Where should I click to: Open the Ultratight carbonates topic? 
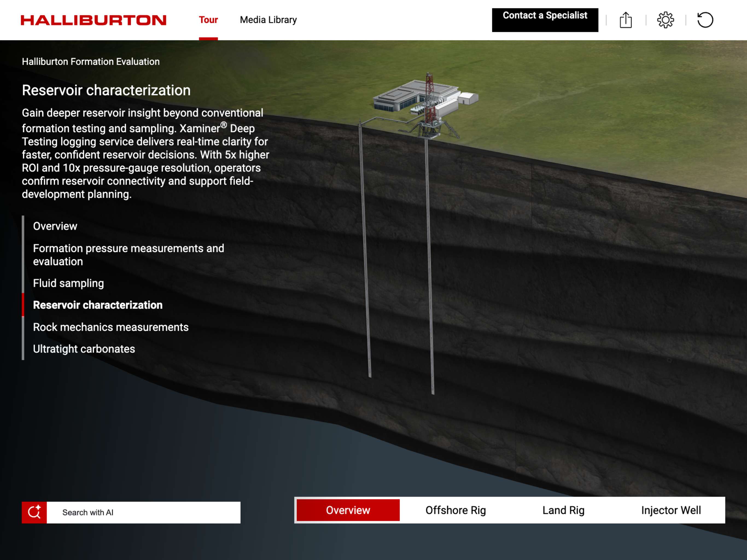pos(84,349)
